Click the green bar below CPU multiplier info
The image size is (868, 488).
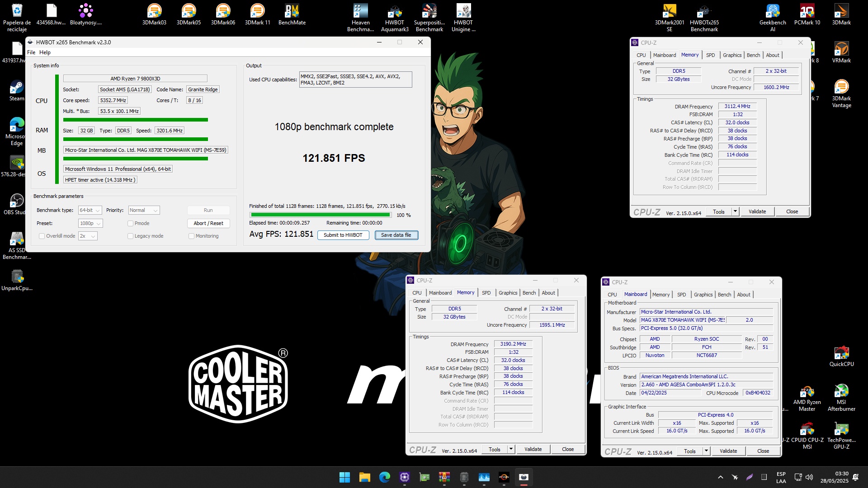136,120
